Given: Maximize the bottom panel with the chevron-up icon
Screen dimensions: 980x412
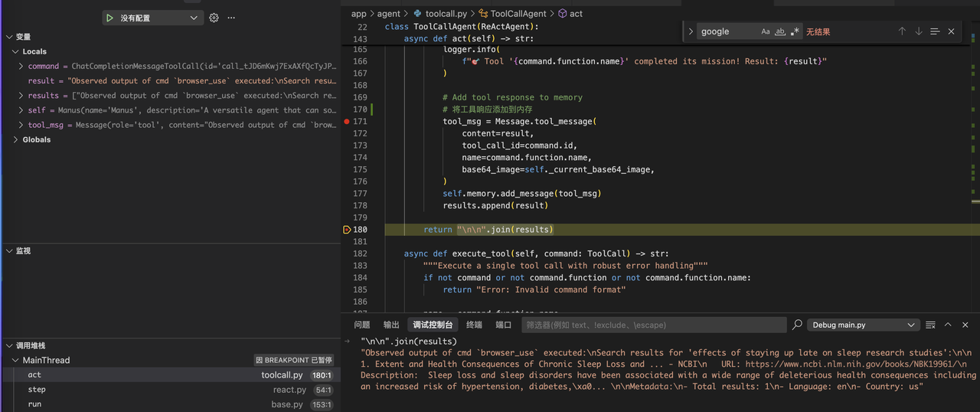Looking at the screenshot, I should click(948, 325).
